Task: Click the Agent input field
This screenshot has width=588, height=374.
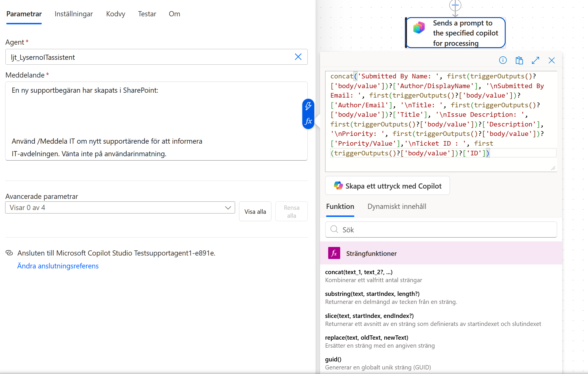Action: 156,57
